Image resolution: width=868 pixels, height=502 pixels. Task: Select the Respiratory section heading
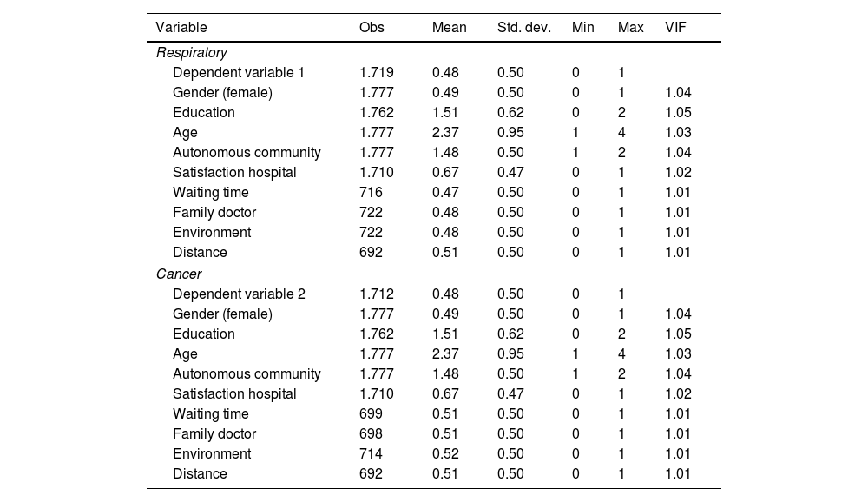[191, 53]
